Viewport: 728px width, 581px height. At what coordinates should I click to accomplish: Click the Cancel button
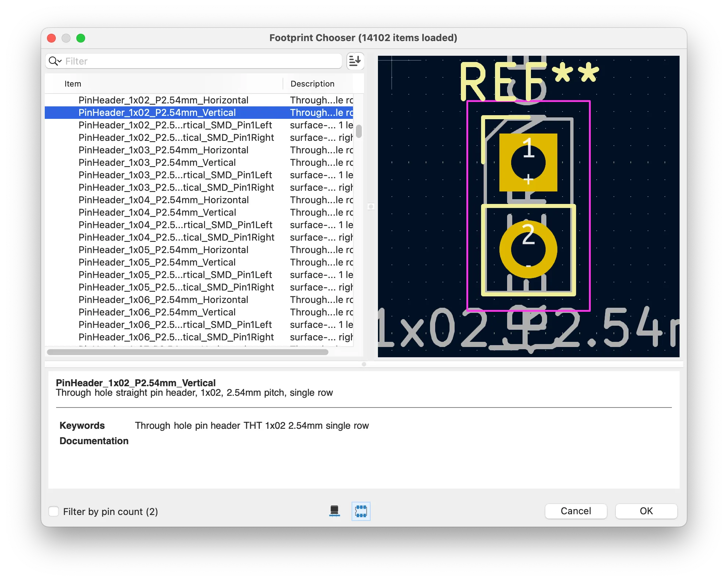576,511
